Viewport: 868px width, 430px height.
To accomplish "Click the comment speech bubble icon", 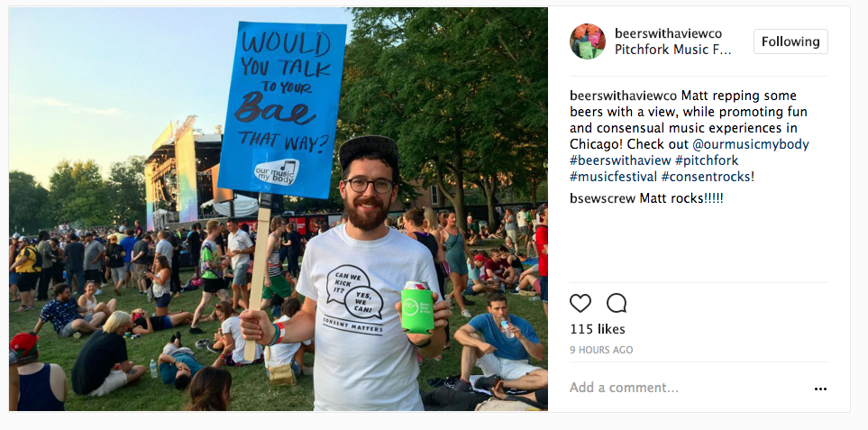I will click(x=617, y=303).
